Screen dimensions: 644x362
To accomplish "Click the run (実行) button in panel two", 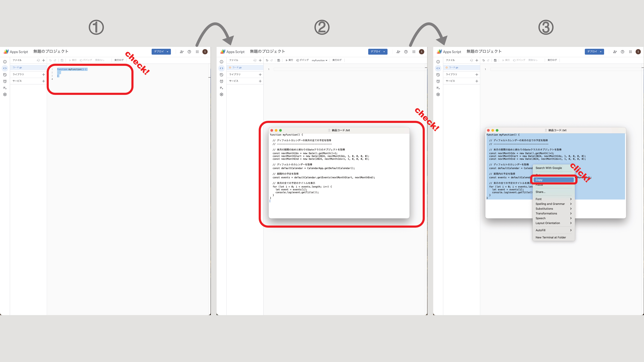I will [x=289, y=60].
